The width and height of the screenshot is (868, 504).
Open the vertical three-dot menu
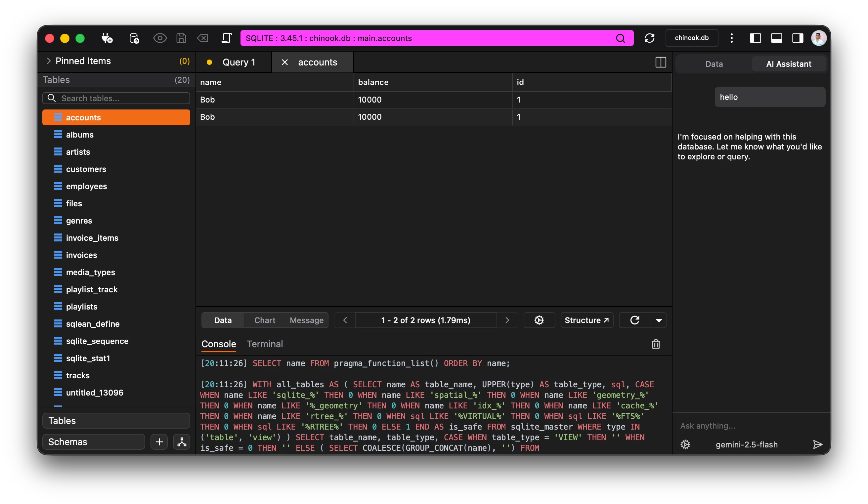[732, 38]
